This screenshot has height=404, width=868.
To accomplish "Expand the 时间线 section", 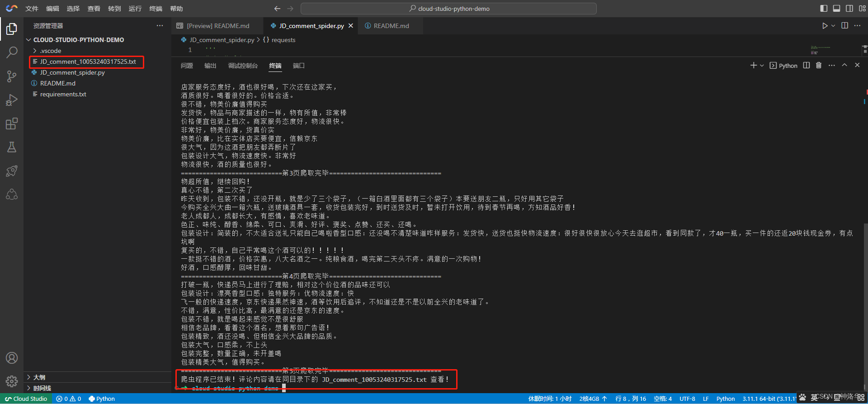I will point(97,388).
